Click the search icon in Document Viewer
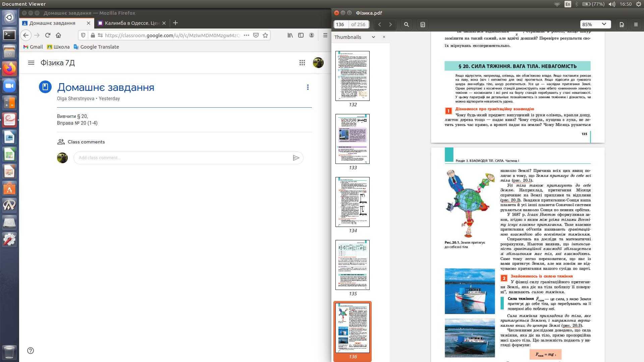Image resolution: width=644 pixels, height=362 pixels. tap(406, 24)
